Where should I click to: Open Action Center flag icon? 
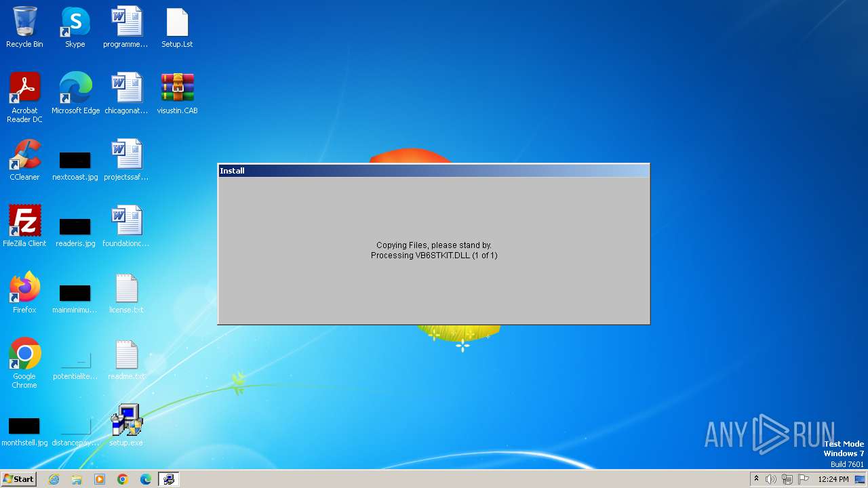[x=804, y=479]
